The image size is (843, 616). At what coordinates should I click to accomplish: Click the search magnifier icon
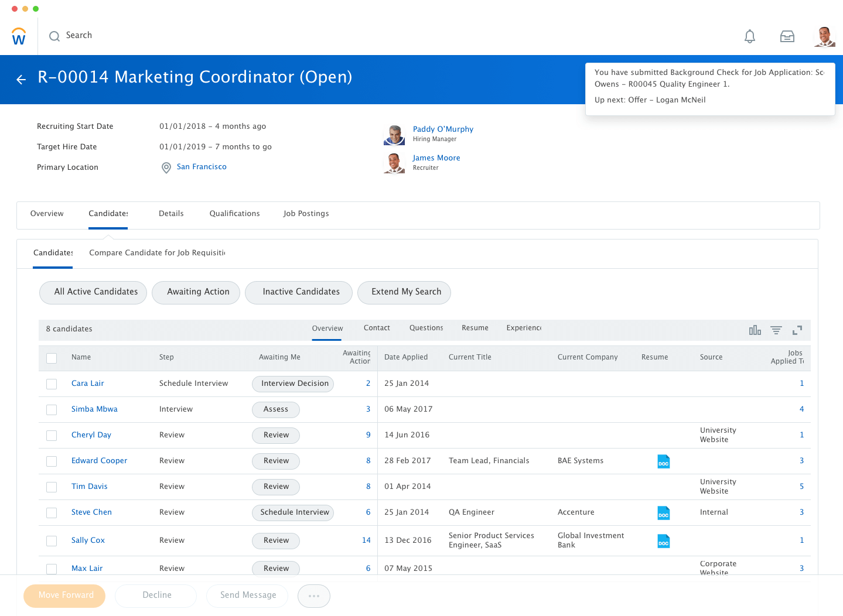click(54, 36)
